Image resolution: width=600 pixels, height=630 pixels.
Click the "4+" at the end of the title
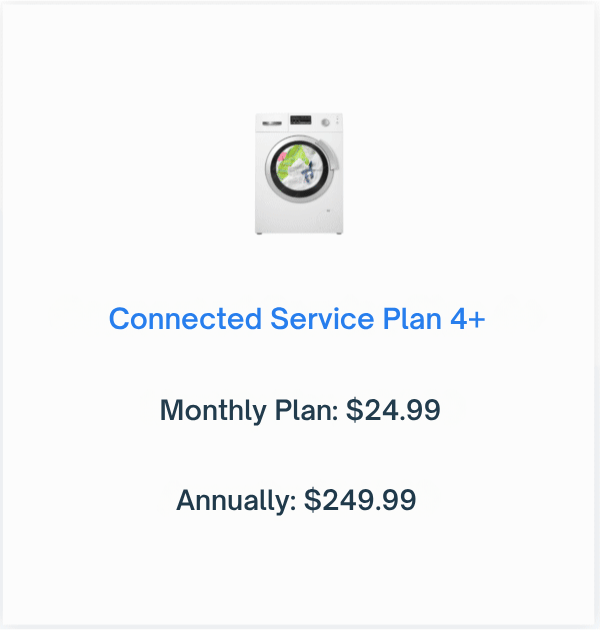(x=468, y=319)
